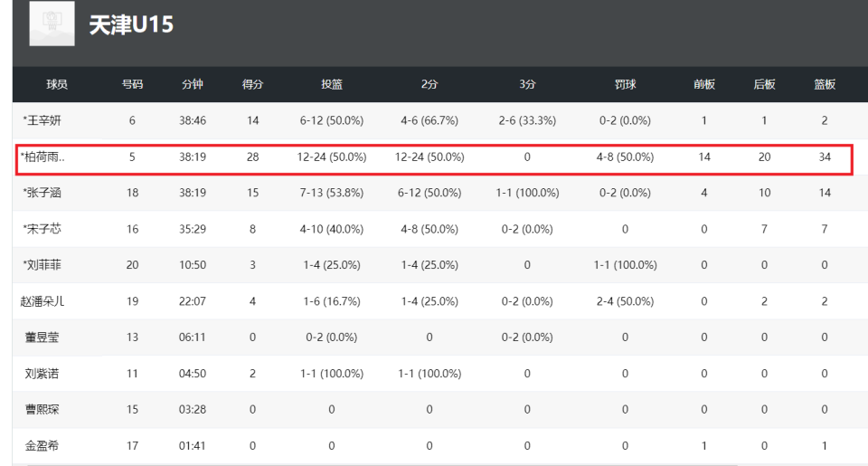Select the 罚球 column header
The height and width of the screenshot is (466, 868).
[x=625, y=84]
